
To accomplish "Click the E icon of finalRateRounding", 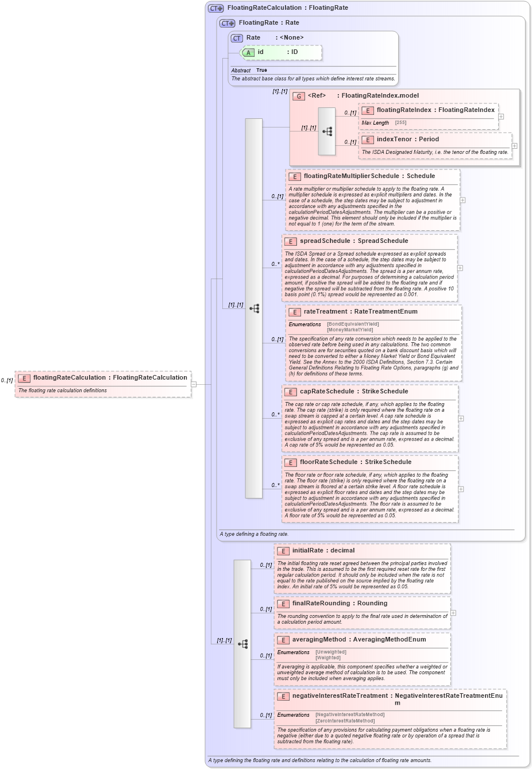I will pos(283,604).
